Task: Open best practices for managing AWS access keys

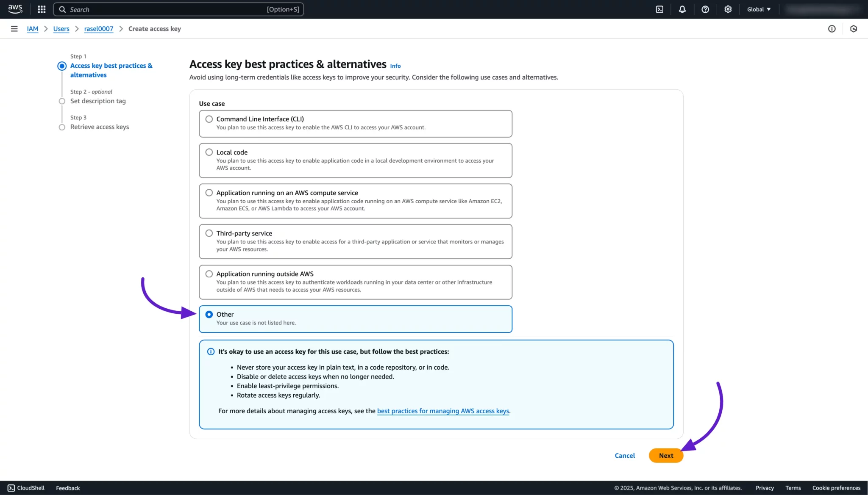Action: (443, 411)
